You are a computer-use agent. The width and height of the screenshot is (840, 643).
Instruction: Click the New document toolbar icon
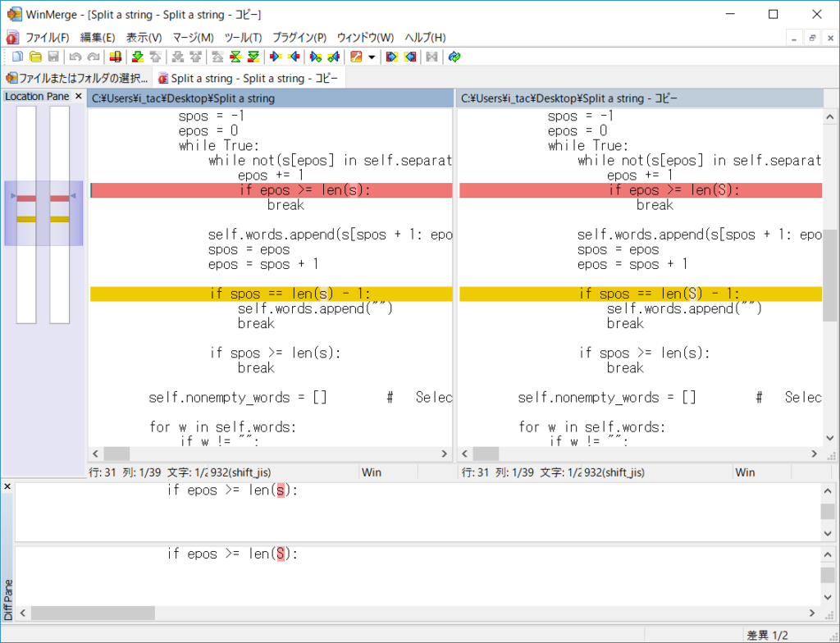pos(18,57)
